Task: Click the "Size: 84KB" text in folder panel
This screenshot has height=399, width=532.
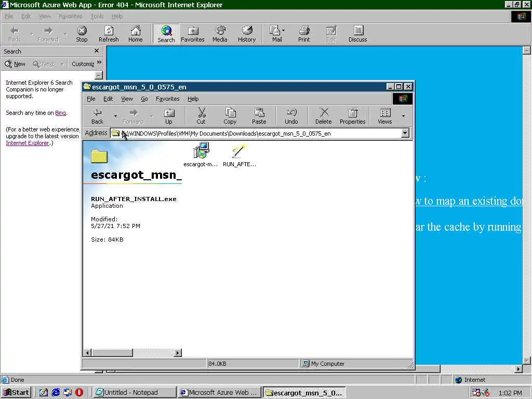Action: (107, 240)
